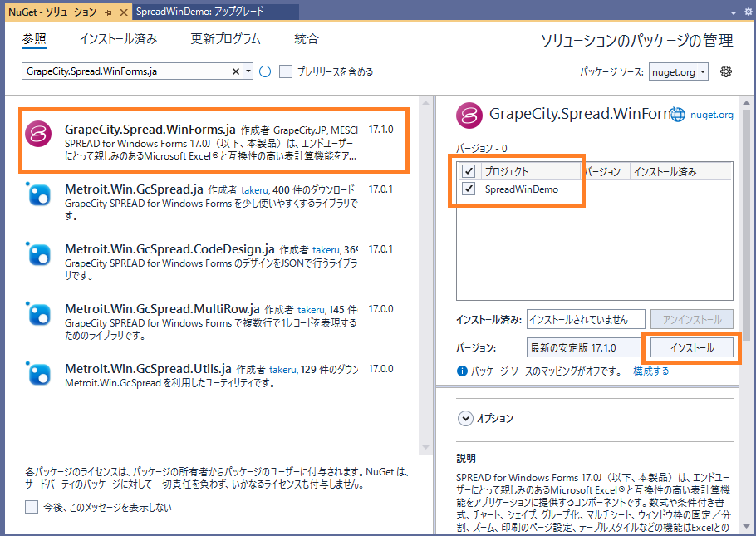
Task: Open the バージョン 最新の安定版 17.1.0 dropdown
Action: coord(584,348)
